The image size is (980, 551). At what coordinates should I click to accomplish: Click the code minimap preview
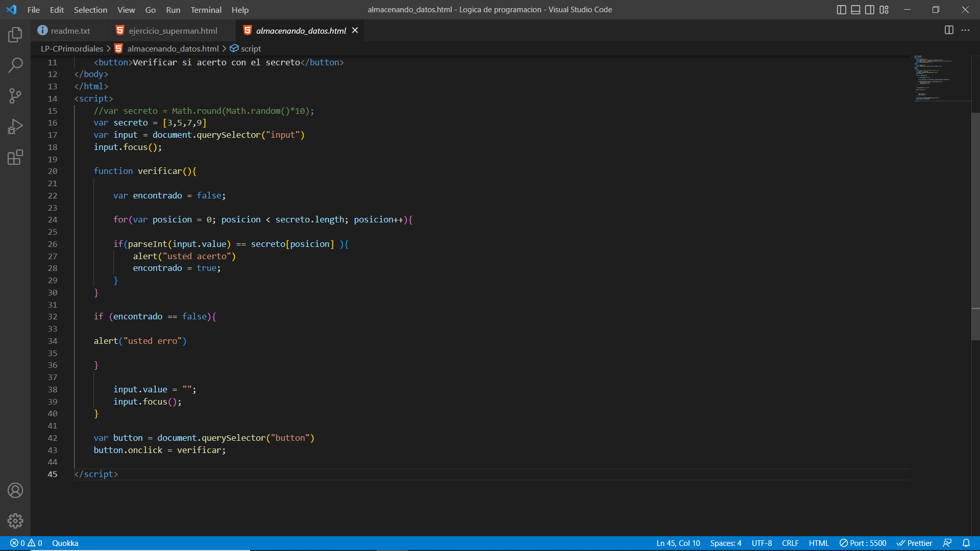pos(942,78)
